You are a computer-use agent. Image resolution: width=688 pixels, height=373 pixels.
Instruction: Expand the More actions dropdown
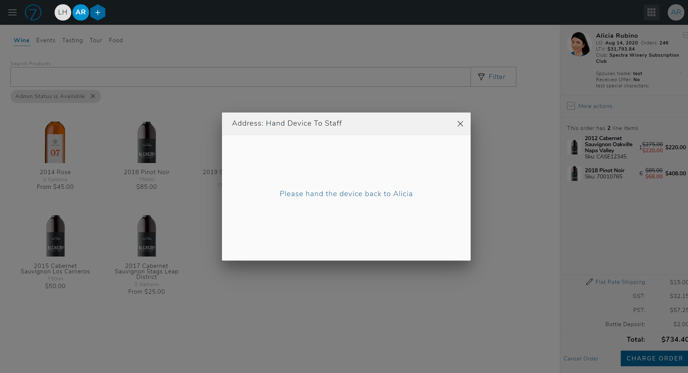590,106
